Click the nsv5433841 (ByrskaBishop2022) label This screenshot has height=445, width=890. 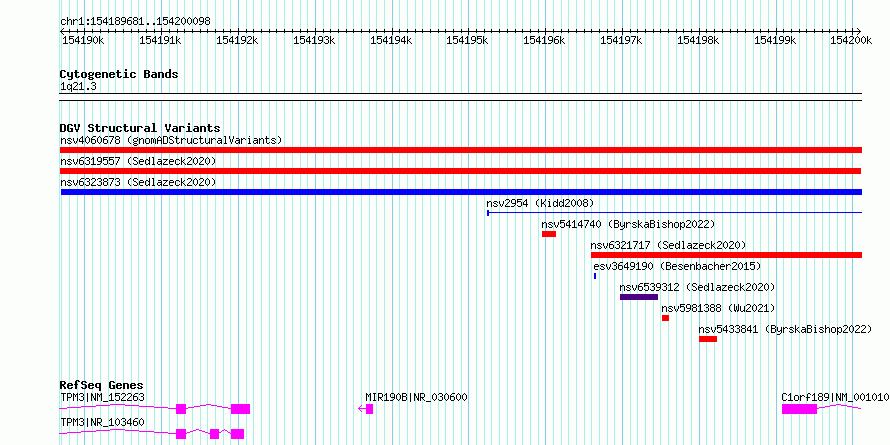pyautogui.click(x=785, y=329)
